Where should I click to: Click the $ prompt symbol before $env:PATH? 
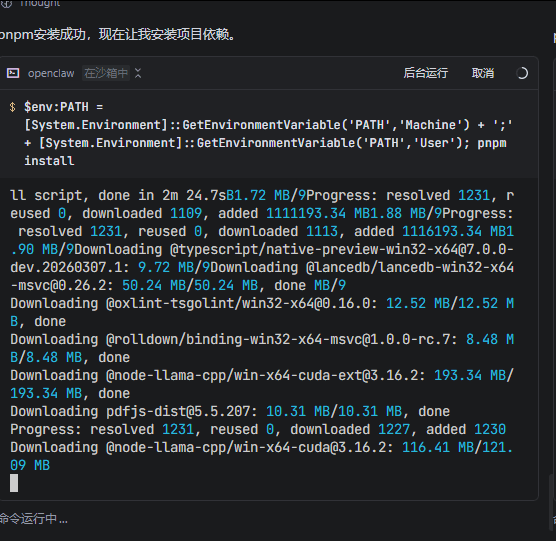(13, 107)
